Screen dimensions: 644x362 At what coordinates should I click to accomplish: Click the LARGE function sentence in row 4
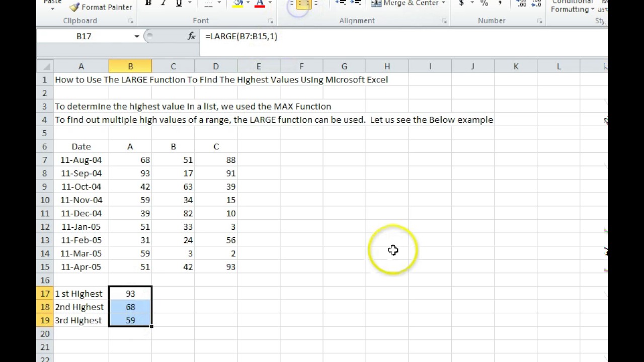[274, 120]
